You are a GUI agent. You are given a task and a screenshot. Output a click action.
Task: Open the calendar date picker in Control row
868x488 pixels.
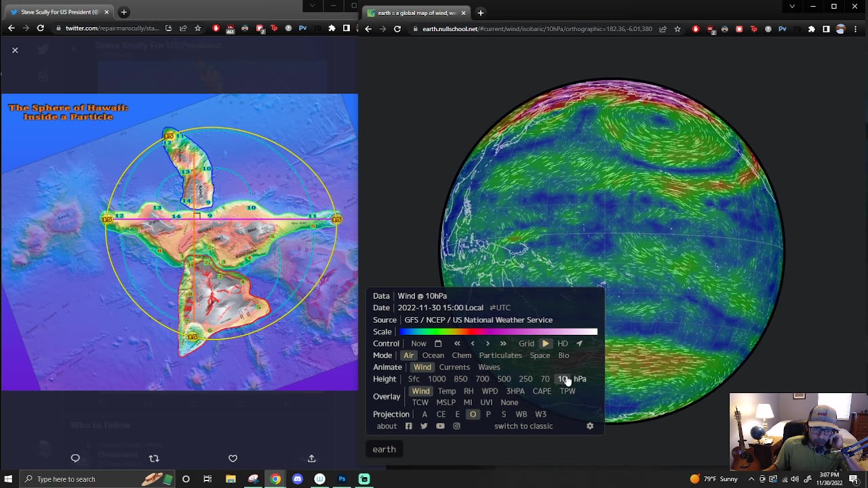(x=438, y=344)
